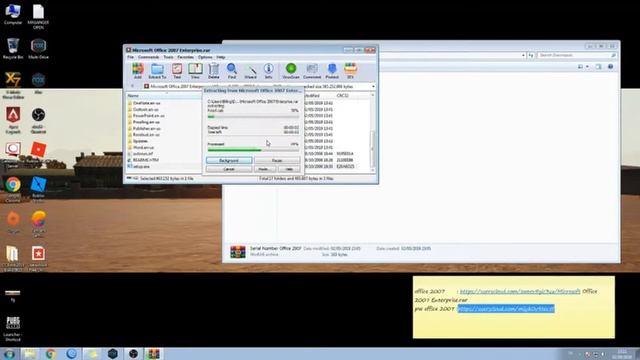The image size is (640, 360).
Task: Click the Test archive toolbar icon
Action: click(x=177, y=71)
